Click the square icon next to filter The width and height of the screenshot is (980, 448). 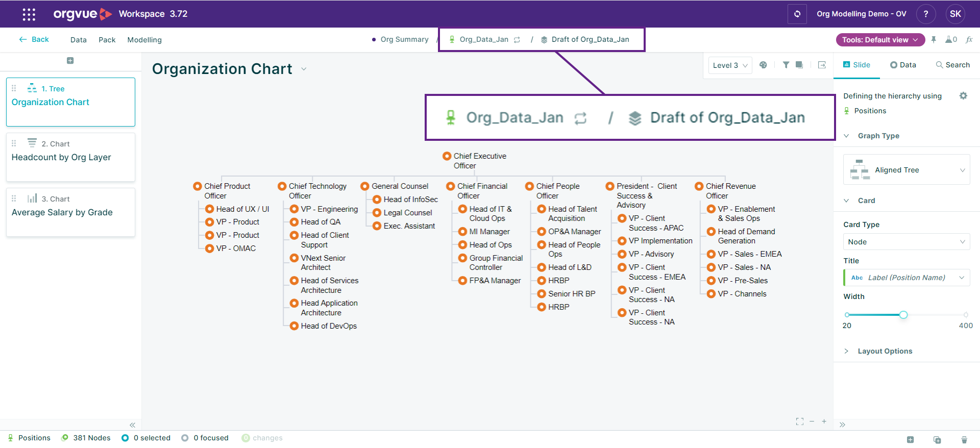(x=799, y=65)
